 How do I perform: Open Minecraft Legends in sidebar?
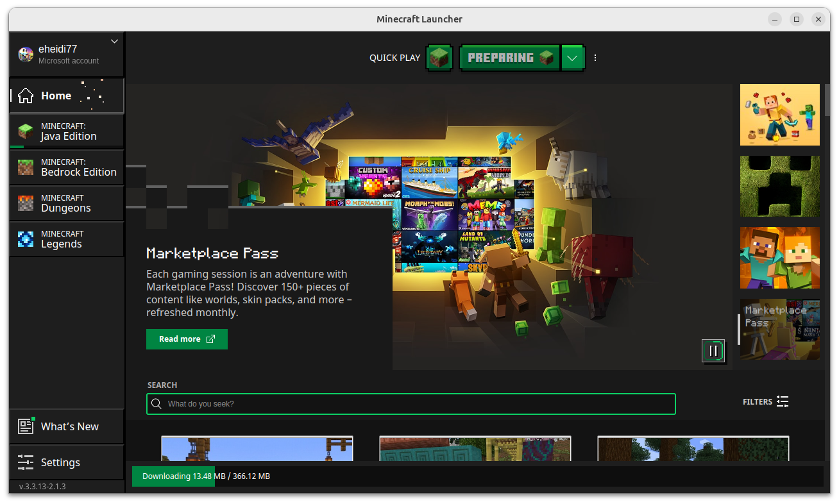coord(67,239)
